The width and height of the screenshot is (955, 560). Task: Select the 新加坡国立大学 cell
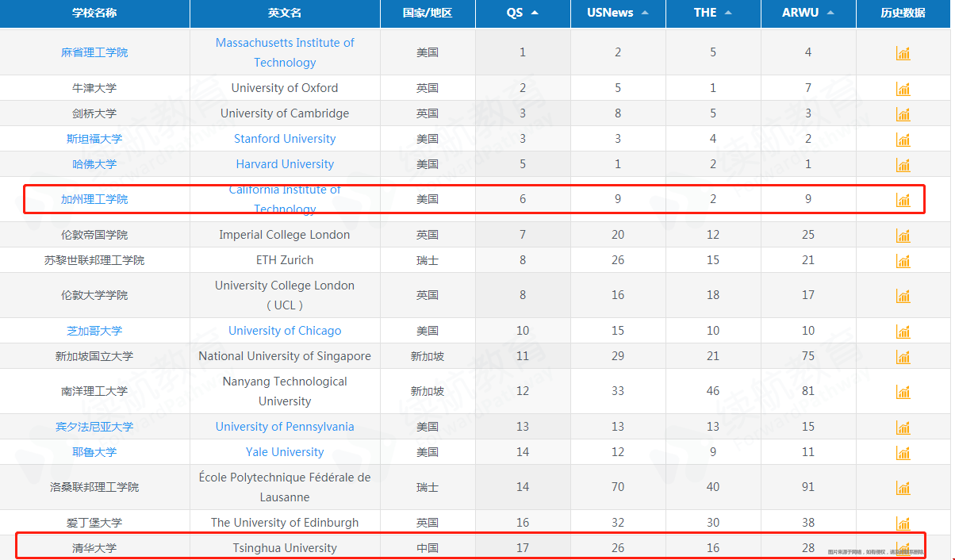(x=94, y=356)
